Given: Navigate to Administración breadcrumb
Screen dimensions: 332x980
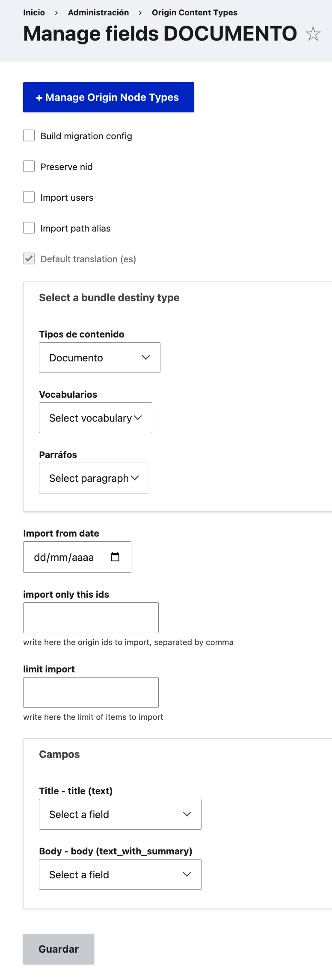Looking at the screenshot, I should pos(98,12).
